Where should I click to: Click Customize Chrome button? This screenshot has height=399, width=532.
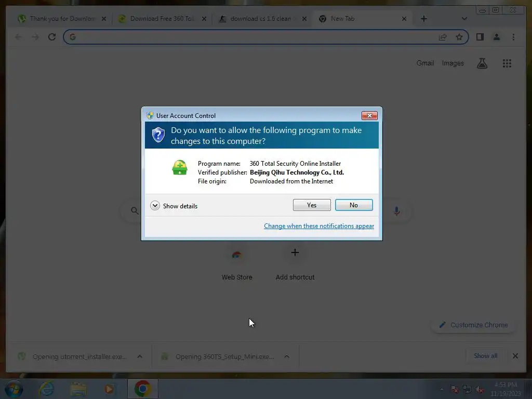474,325
